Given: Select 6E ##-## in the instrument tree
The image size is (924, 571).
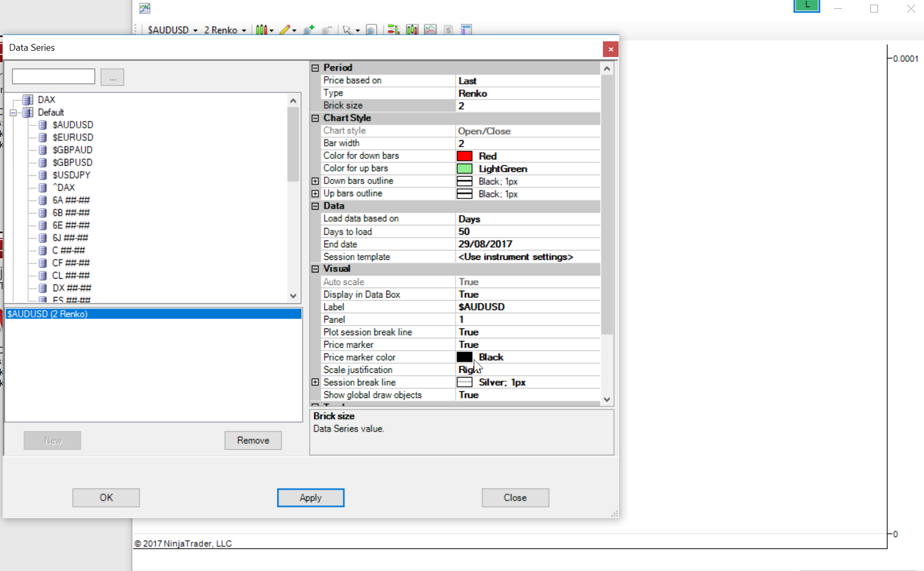Looking at the screenshot, I should [71, 225].
